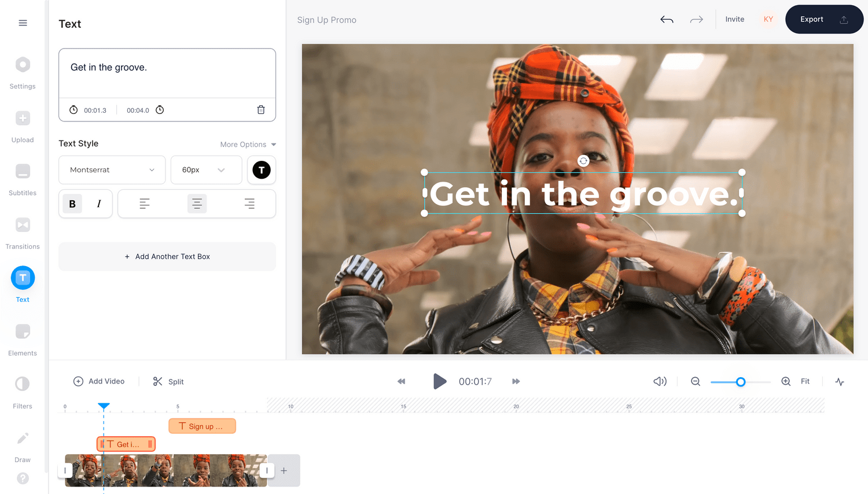The height and width of the screenshot is (494, 868).
Task: Split the clip with the scissors tool
Action: 168,381
